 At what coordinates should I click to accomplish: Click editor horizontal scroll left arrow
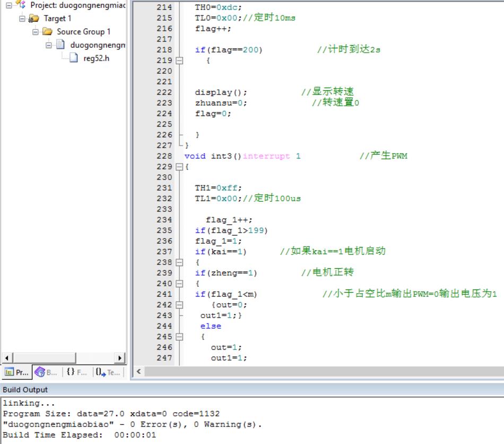click(x=138, y=371)
